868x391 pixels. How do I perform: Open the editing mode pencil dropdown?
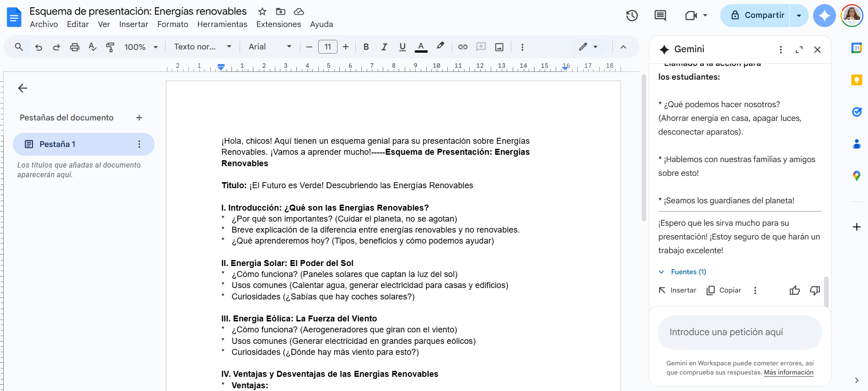(x=588, y=47)
